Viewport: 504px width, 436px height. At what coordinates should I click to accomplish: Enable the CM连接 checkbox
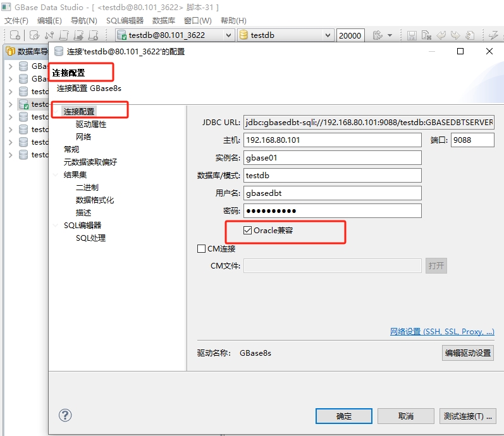tap(201, 249)
